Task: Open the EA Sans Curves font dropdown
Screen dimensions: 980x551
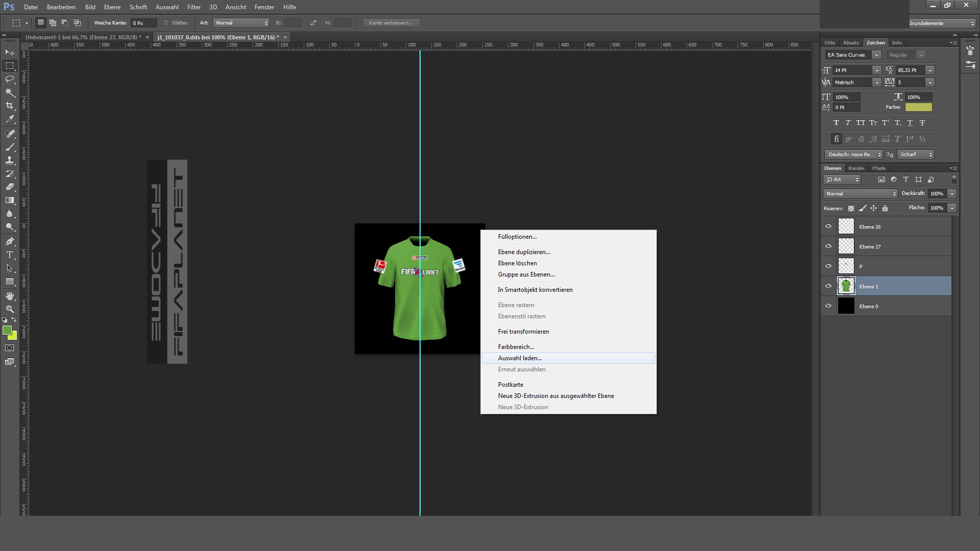Action: [x=876, y=55]
